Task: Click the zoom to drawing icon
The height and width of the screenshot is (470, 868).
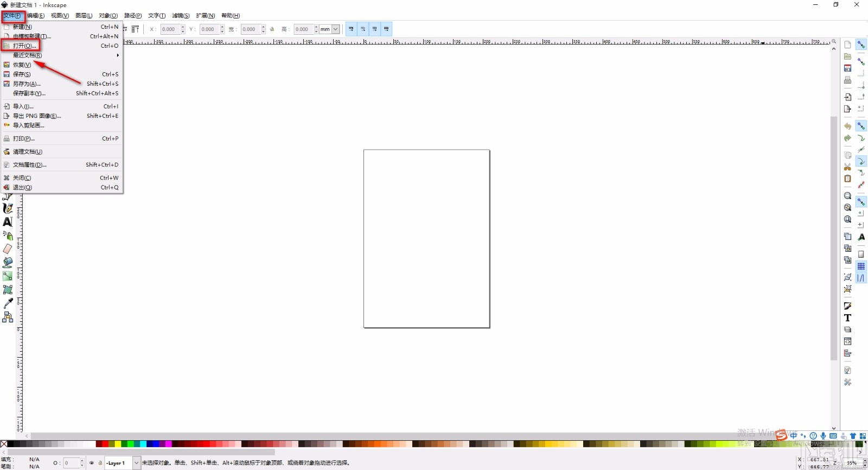Action: pyautogui.click(x=847, y=208)
